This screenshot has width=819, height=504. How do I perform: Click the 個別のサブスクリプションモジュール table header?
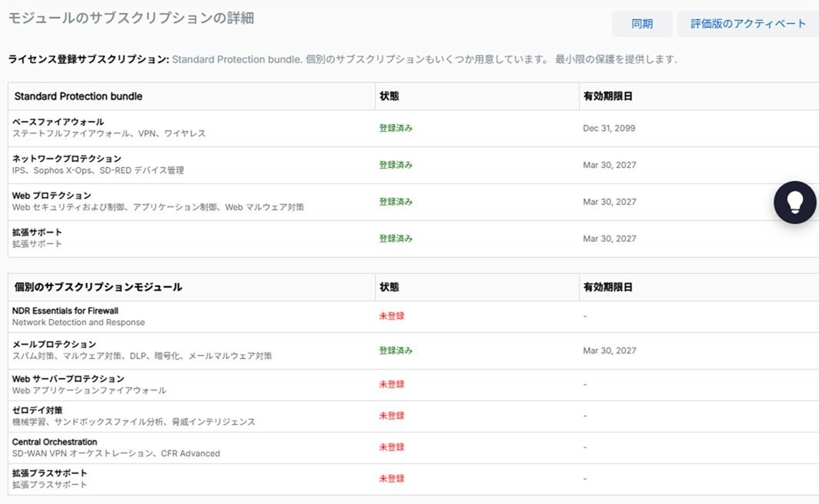[x=96, y=287]
